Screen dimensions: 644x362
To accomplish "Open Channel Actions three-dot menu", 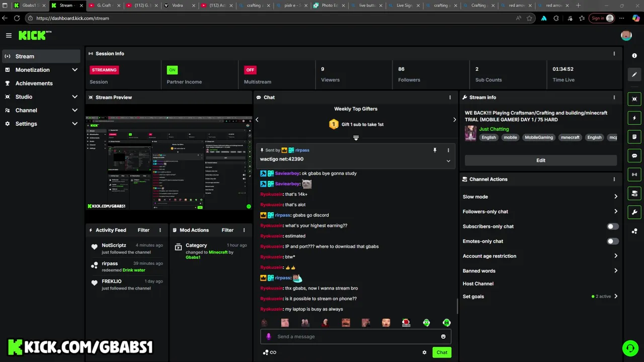I will tap(614, 179).
